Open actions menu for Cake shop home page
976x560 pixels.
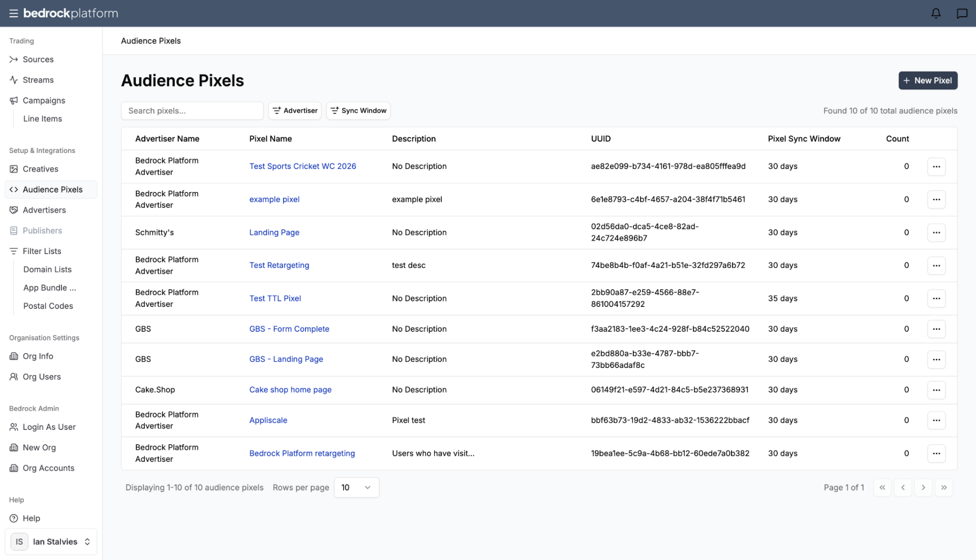[x=936, y=390]
